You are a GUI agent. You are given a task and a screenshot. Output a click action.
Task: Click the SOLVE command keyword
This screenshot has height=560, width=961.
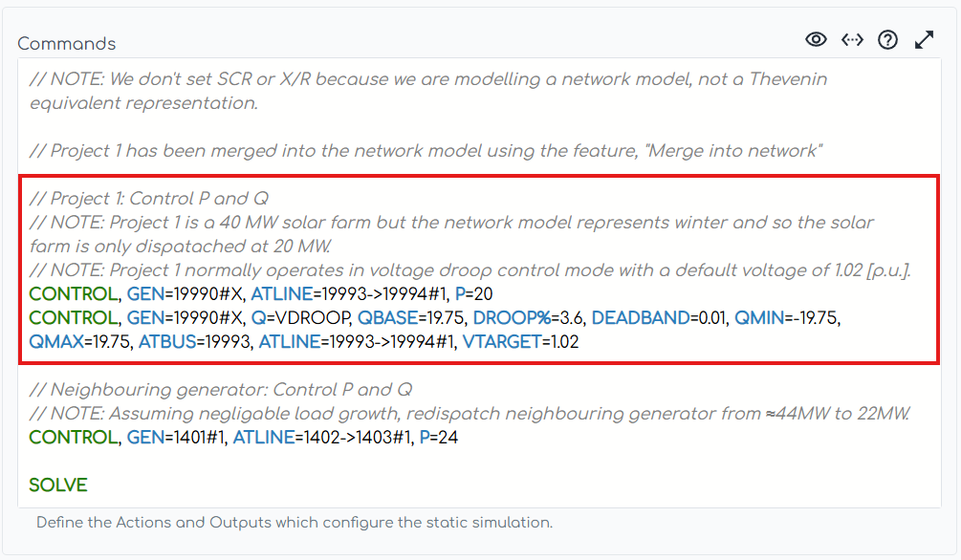[57, 485]
